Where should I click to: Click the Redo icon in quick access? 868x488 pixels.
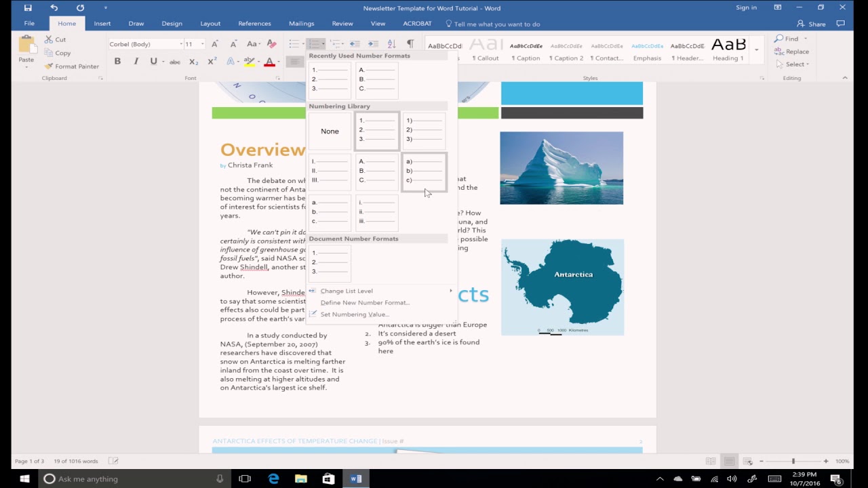80,7
